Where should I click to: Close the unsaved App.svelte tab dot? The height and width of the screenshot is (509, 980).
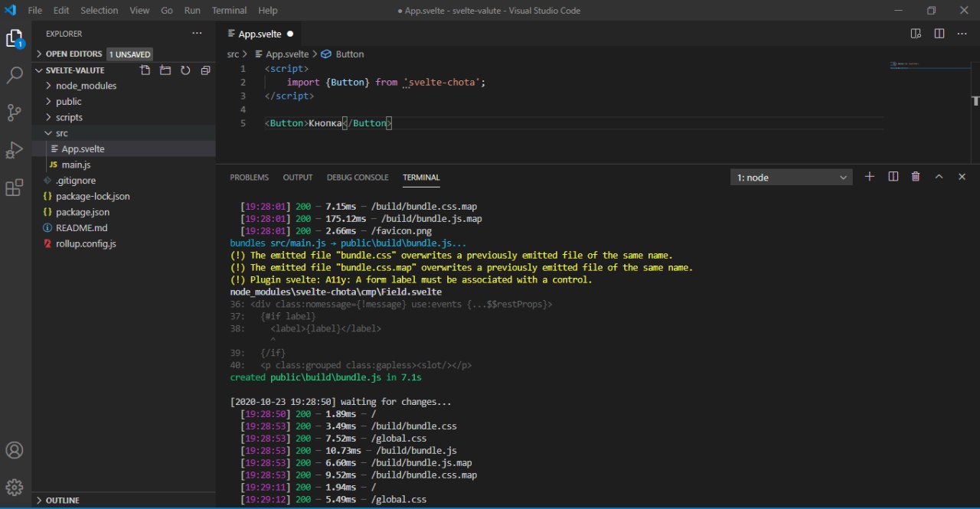coord(290,34)
